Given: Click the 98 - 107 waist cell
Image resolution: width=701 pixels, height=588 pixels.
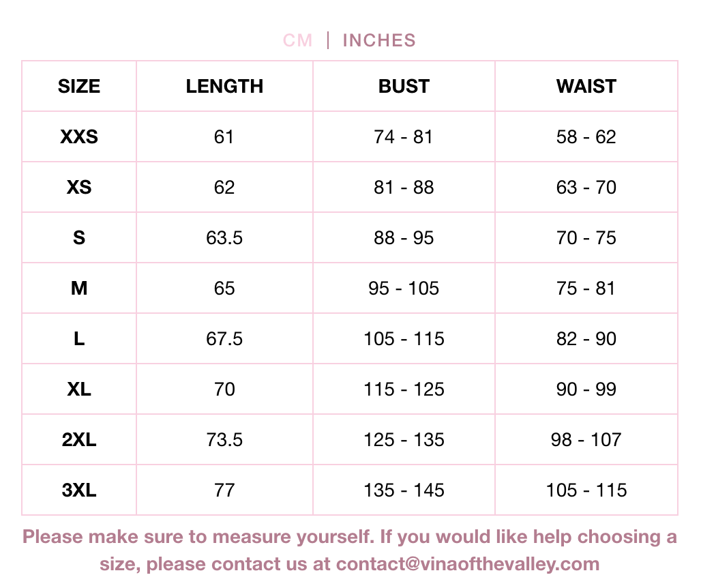Looking at the screenshot, I should pyautogui.click(x=586, y=440).
